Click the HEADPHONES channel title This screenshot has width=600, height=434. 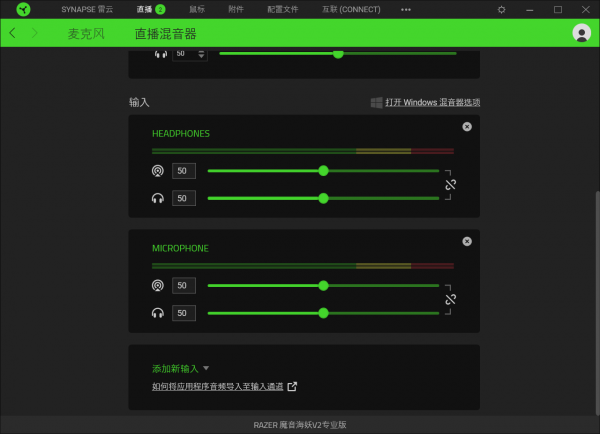(x=181, y=134)
